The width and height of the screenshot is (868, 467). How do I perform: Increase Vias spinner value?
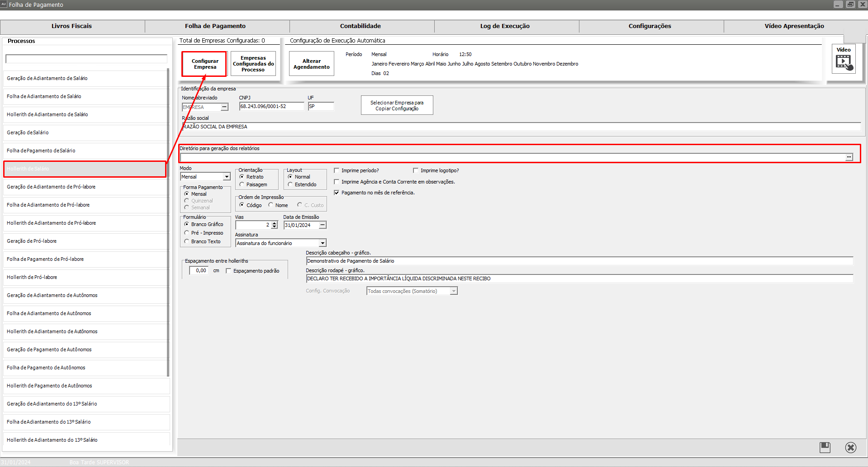coord(274,223)
